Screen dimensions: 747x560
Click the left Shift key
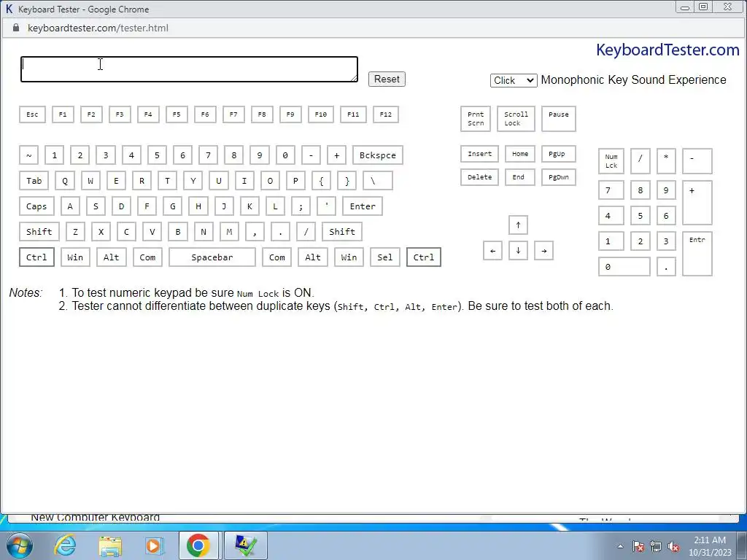[39, 232]
